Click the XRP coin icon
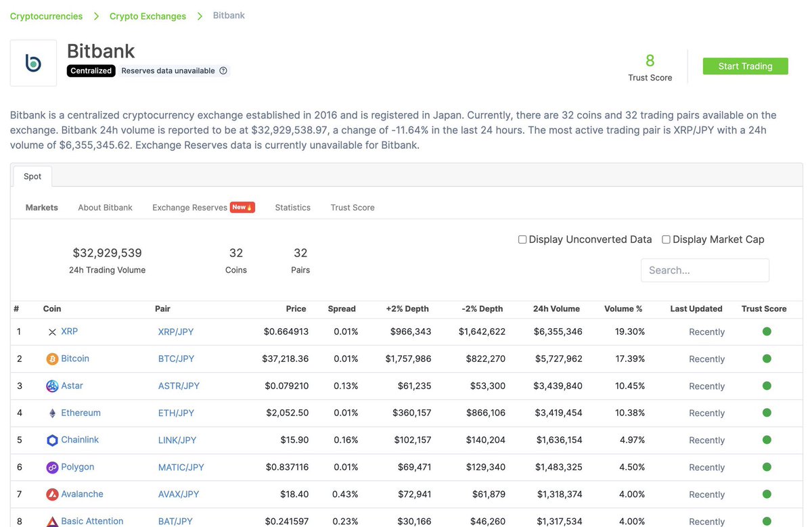This screenshot has height=527, width=812. click(52, 332)
